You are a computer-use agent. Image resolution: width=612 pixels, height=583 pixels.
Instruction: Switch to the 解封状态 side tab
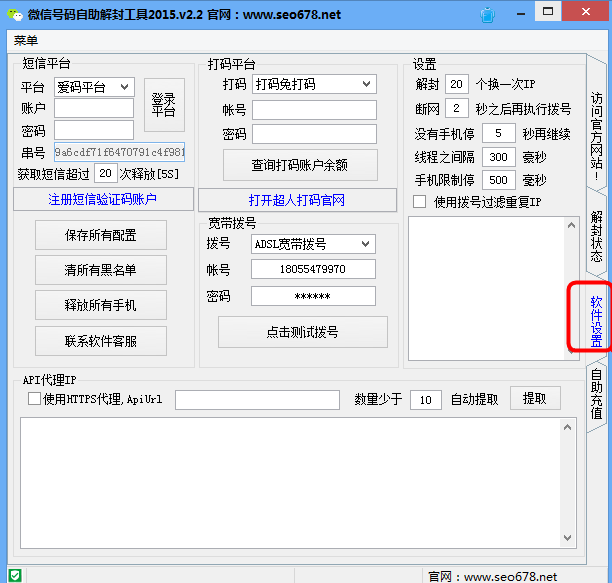pyautogui.click(x=596, y=236)
